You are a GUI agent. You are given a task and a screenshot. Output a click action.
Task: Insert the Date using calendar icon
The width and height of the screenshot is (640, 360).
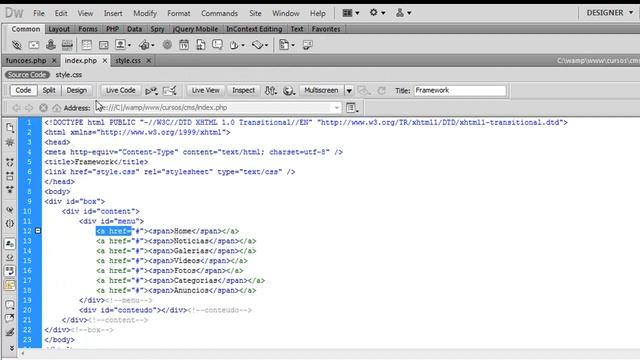pyautogui.click(x=184, y=45)
